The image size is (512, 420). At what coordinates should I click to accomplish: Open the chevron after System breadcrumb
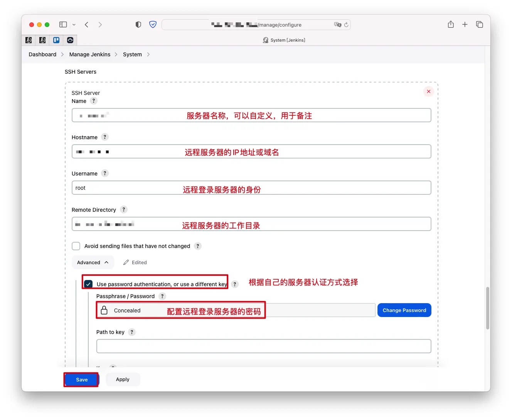(148, 54)
